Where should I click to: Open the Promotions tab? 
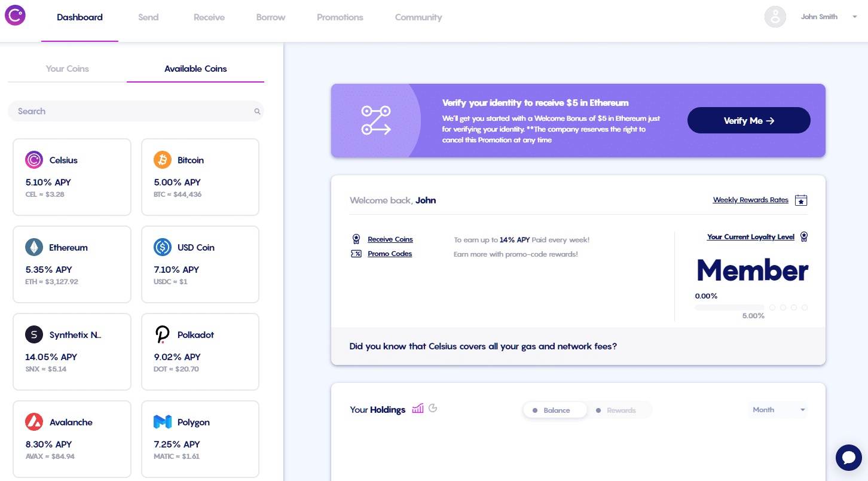click(x=340, y=17)
